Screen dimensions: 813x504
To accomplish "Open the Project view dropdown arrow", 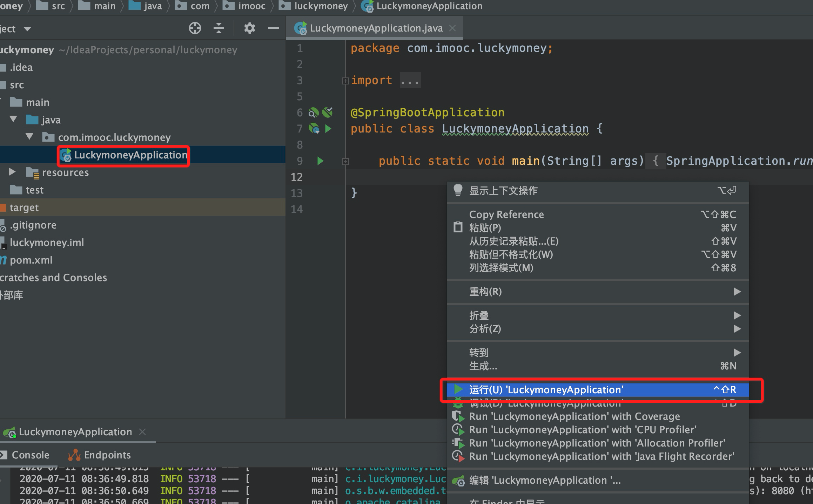I will pos(27,29).
